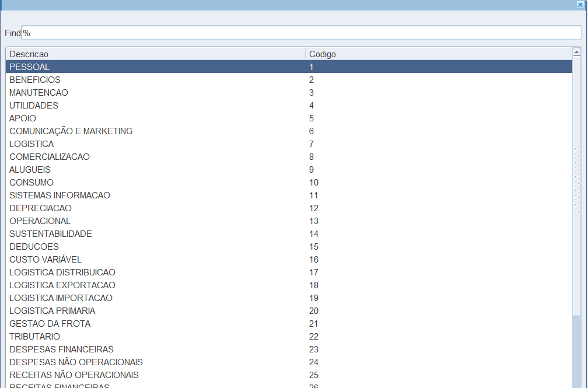This screenshot has width=588, height=388.
Task: Click code cell 16 in Codigo column
Action: click(439, 259)
